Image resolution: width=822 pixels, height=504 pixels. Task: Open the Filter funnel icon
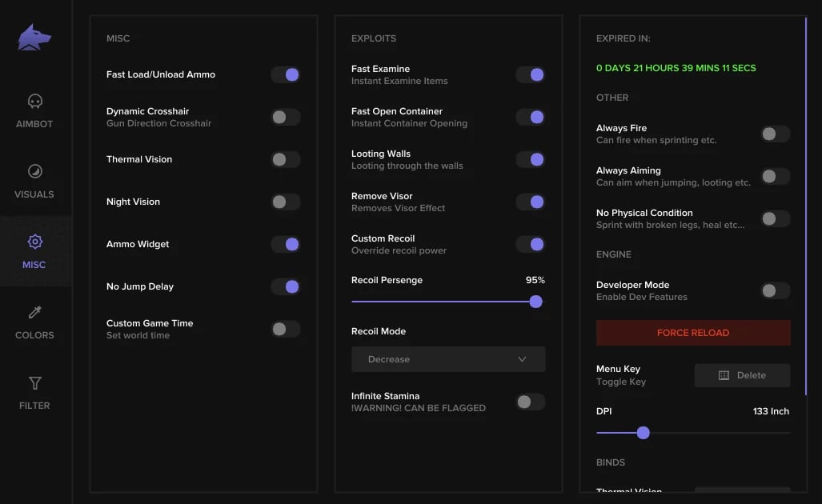tap(34, 382)
